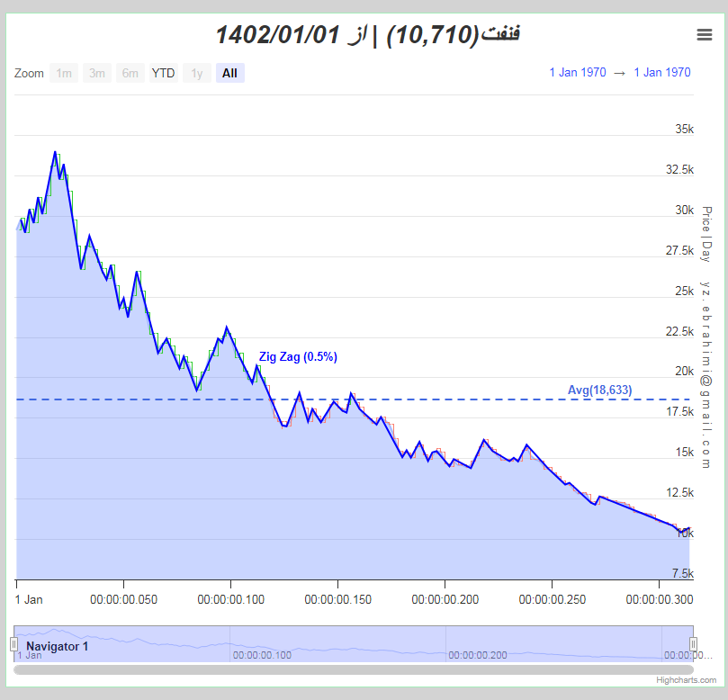
Task: Click the 32.5k y-axis label
Action: (679, 169)
